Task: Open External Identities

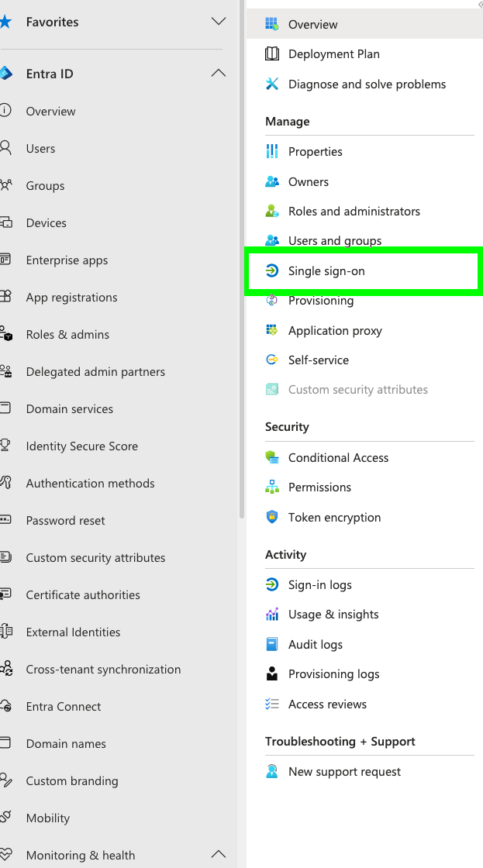Action: pyautogui.click(x=73, y=632)
